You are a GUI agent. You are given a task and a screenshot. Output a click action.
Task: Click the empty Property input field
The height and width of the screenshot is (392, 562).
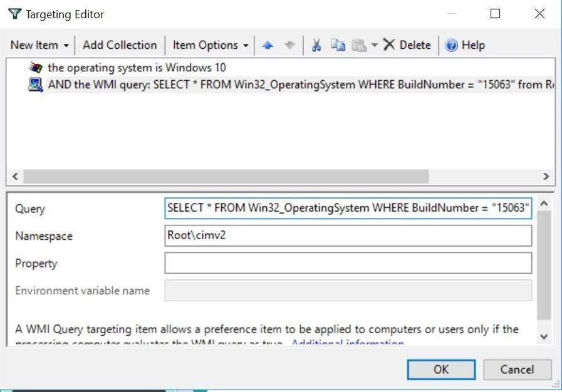point(348,264)
